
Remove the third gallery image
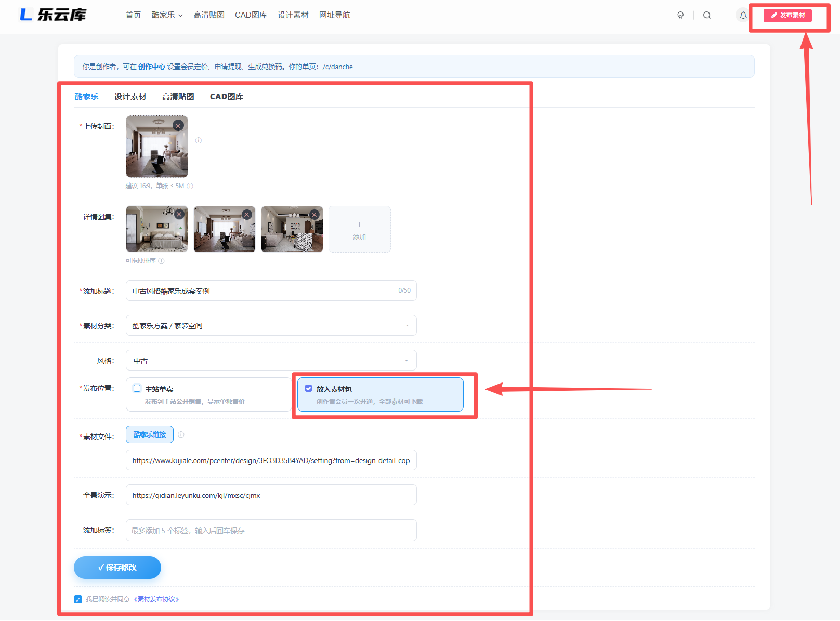coord(314,214)
